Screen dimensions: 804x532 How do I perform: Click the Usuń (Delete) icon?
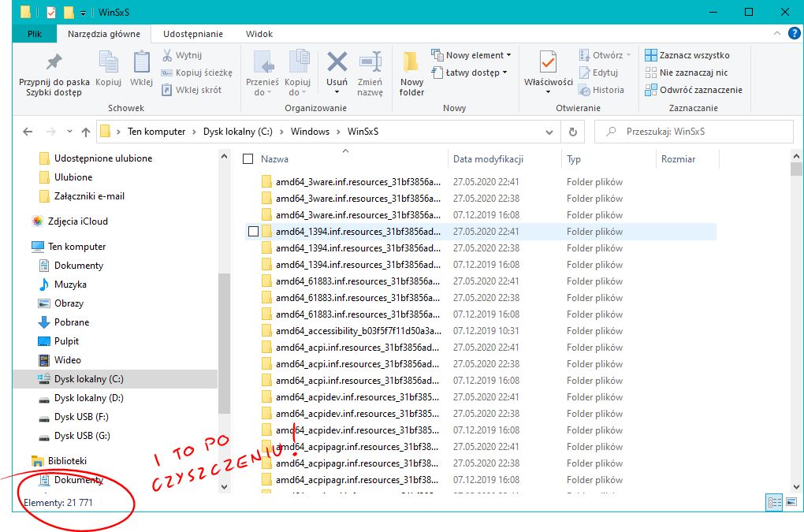pyautogui.click(x=336, y=71)
